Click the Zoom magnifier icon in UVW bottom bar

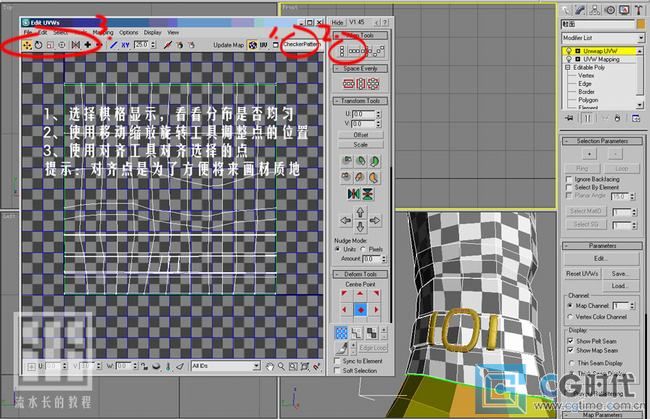[x=281, y=366]
